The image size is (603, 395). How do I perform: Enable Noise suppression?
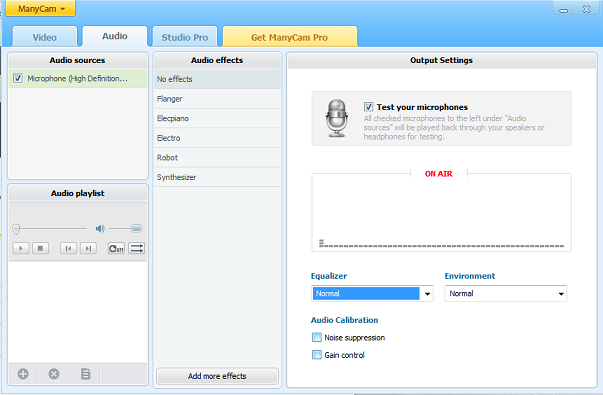(x=316, y=338)
